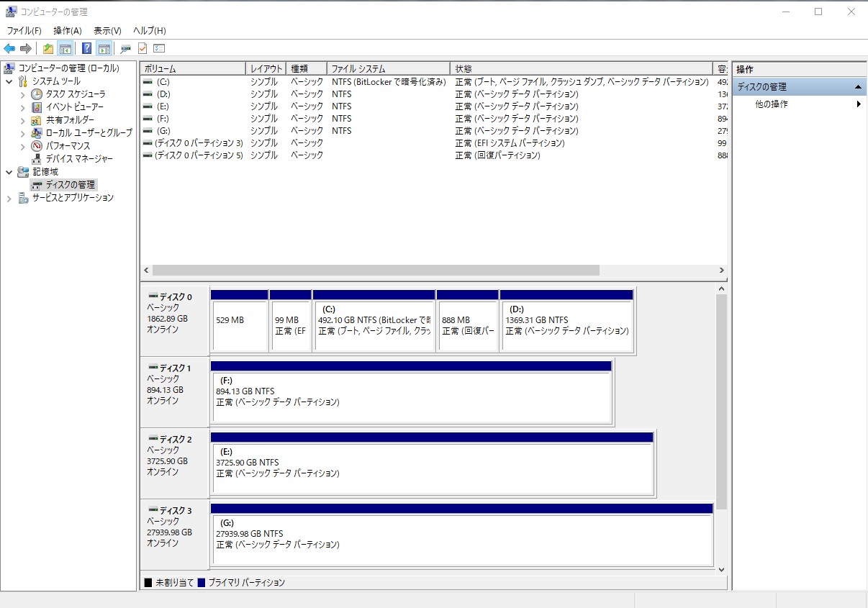Click the down arrow of disk view scrollbar

point(722,569)
